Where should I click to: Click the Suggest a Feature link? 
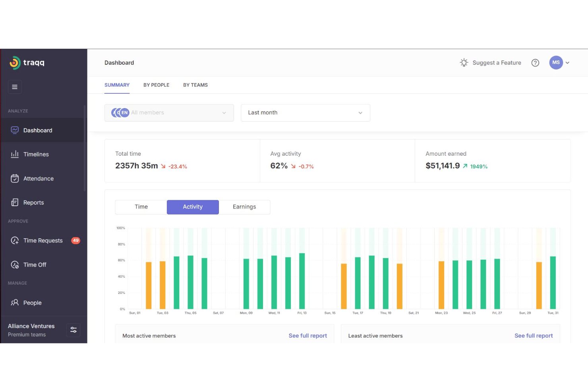click(497, 63)
